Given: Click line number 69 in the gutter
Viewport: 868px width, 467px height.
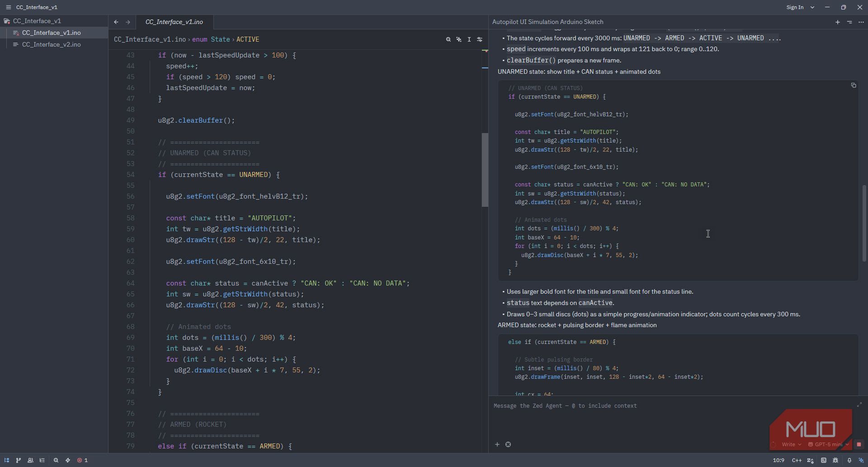Looking at the screenshot, I should coord(130,338).
